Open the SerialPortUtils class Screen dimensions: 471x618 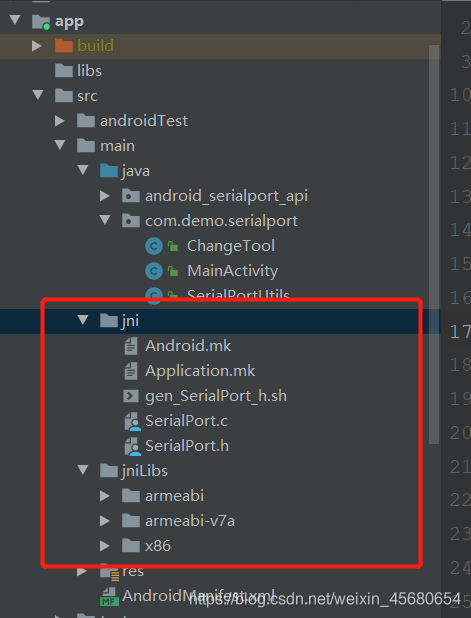(x=238, y=294)
